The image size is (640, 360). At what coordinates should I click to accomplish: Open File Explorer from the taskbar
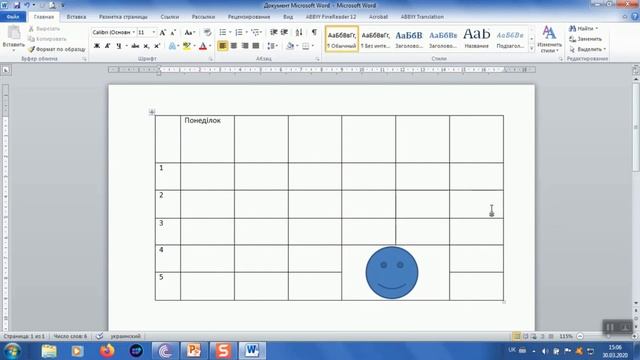pos(49,351)
